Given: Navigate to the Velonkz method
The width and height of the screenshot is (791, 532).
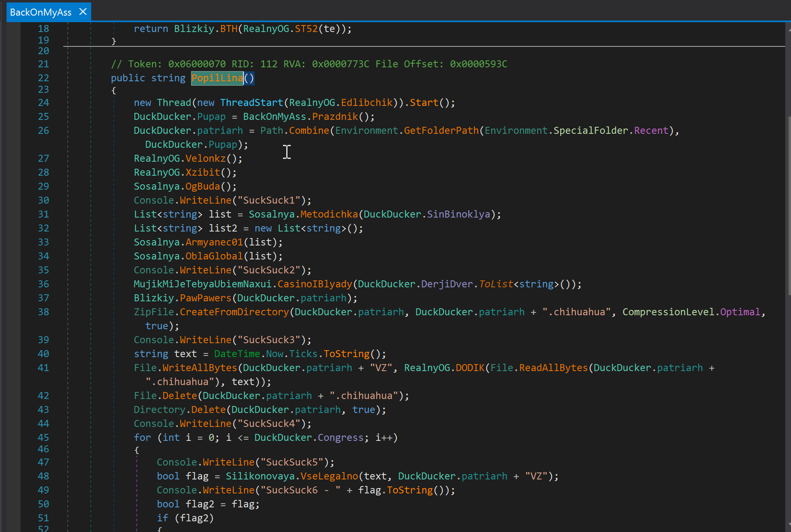Looking at the screenshot, I should 205,158.
